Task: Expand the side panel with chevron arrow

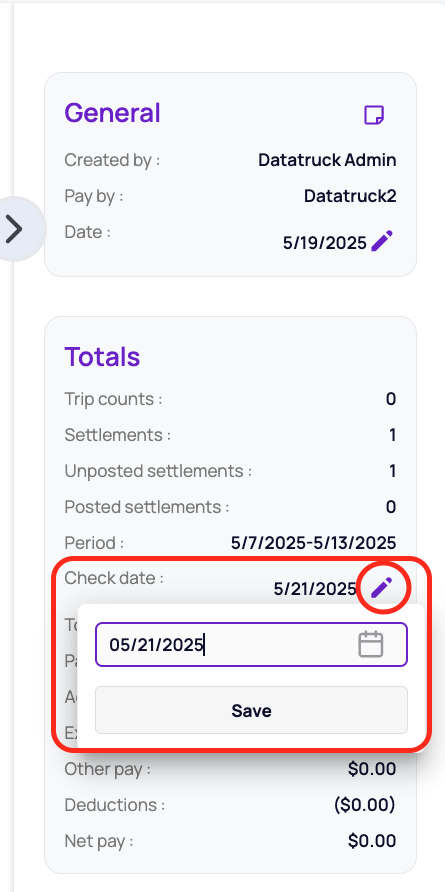Action: [x=15, y=229]
